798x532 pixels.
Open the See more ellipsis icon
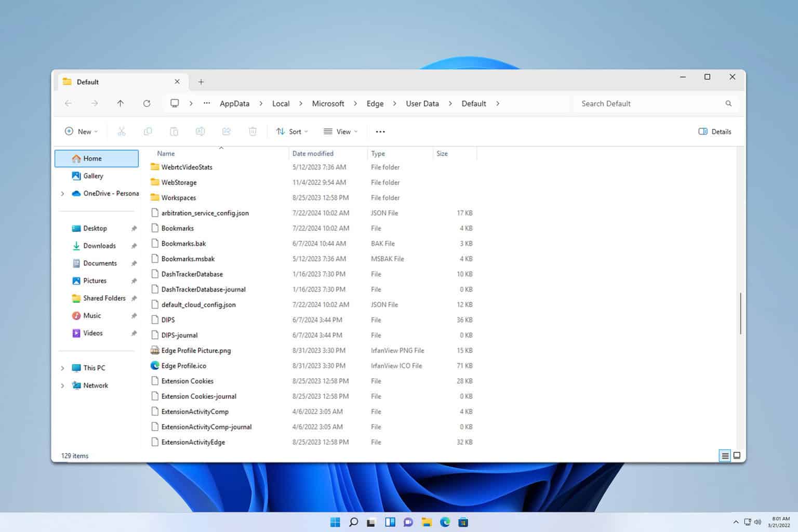pos(380,131)
